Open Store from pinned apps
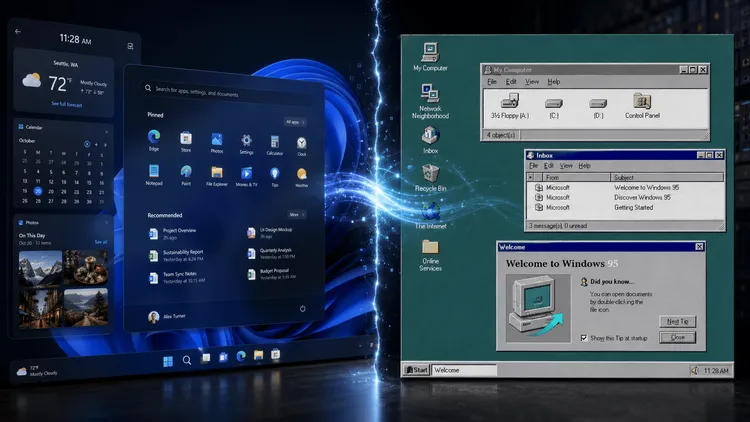The height and width of the screenshot is (422, 750). click(x=186, y=142)
